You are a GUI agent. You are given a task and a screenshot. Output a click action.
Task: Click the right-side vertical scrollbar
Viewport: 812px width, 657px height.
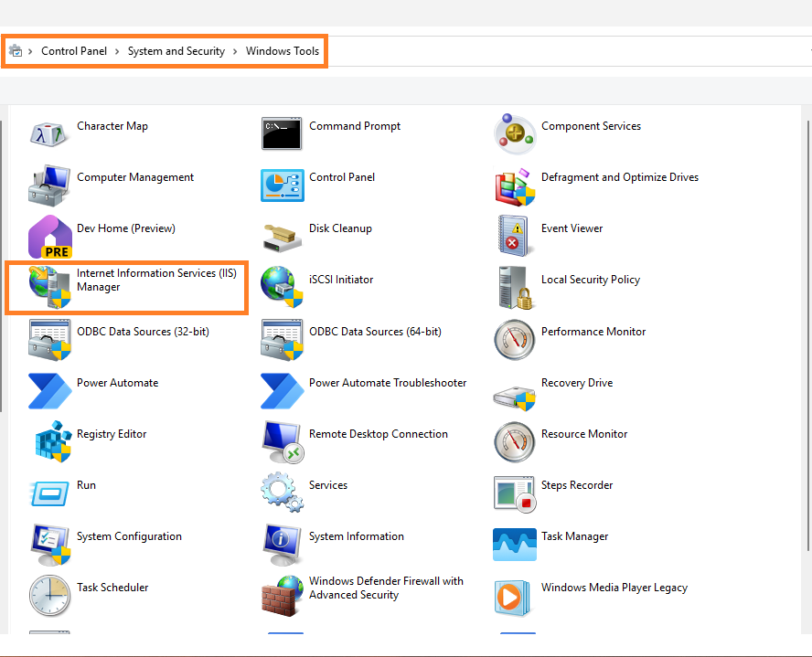coord(809,336)
